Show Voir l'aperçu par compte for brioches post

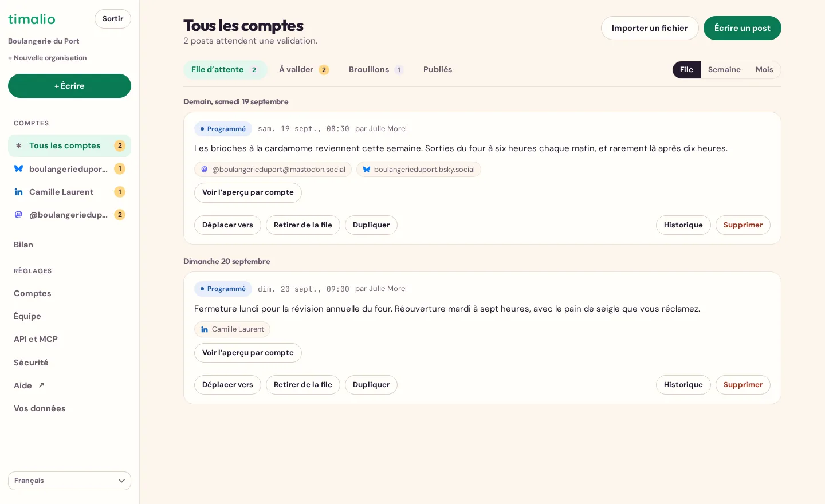pos(248,192)
